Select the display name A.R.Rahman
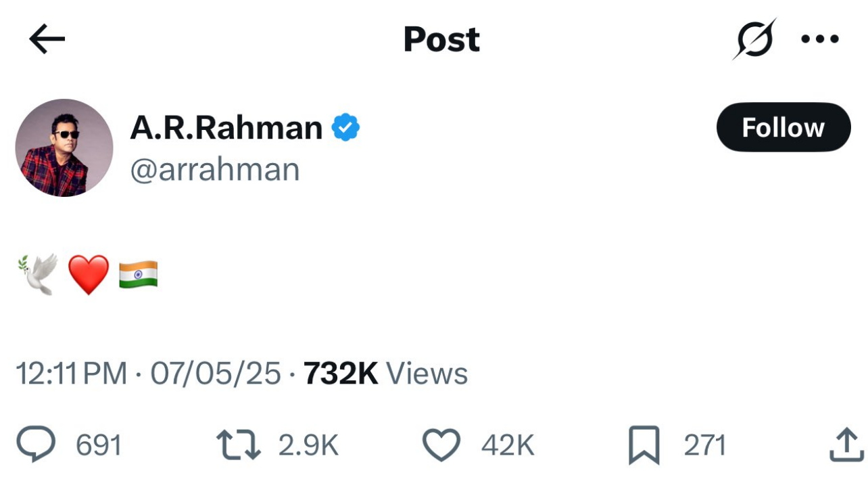868x496 pixels. [x=226, y=127]
